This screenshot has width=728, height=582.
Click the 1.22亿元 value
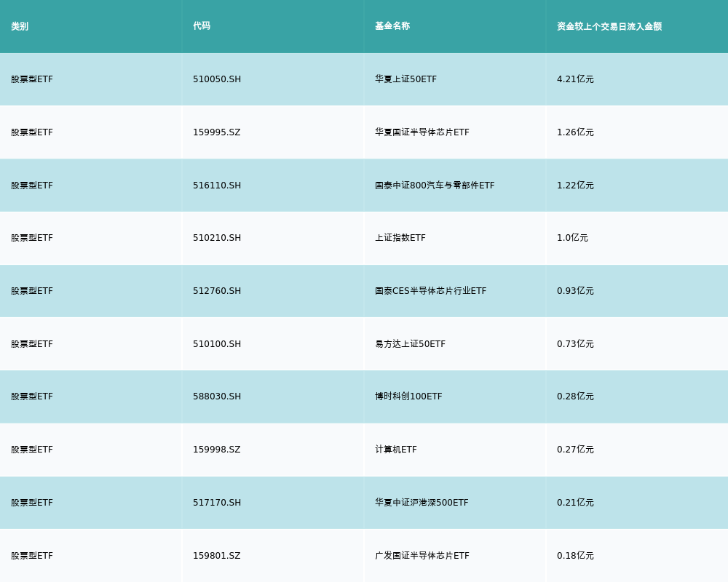(575, 186)
